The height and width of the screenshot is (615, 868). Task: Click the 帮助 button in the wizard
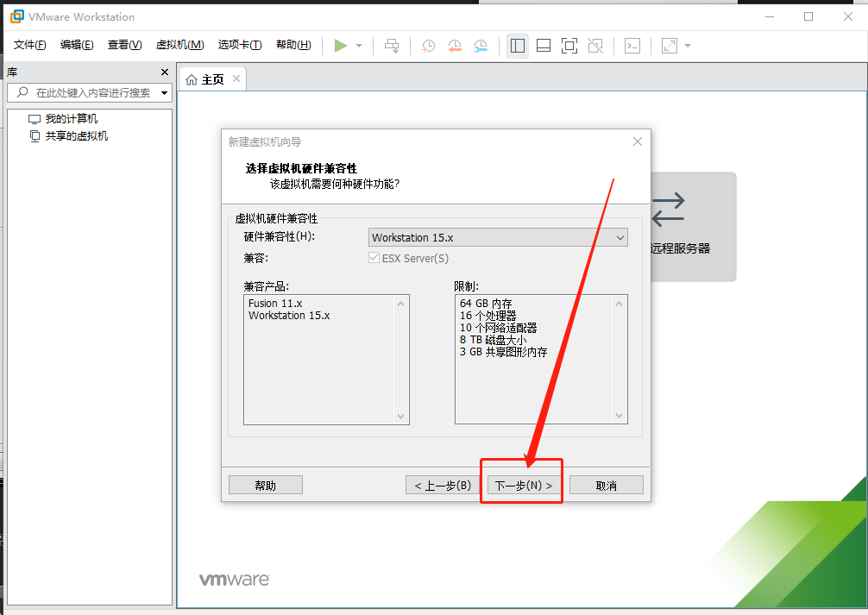(x=266, y=485)
